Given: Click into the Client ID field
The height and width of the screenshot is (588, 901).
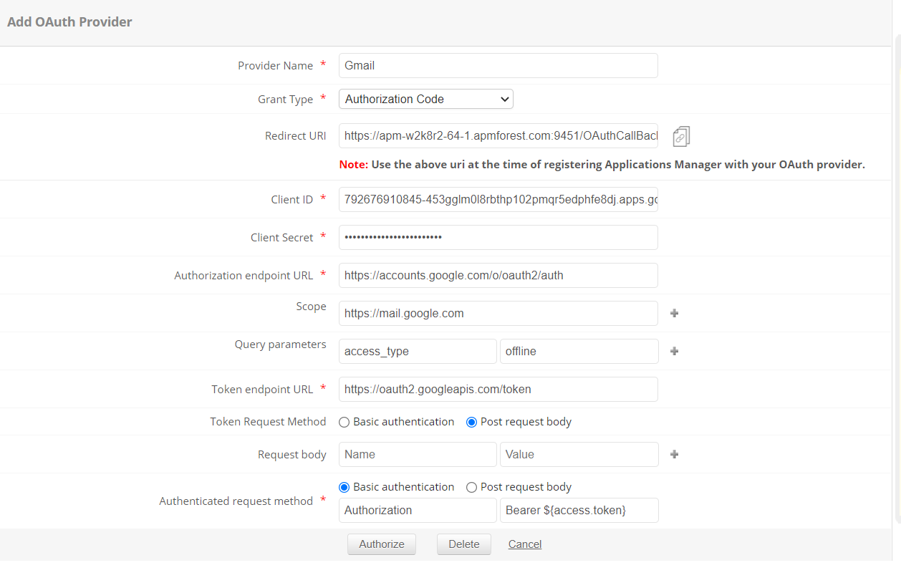Looking at the screenshot, I should click(498, 199).
